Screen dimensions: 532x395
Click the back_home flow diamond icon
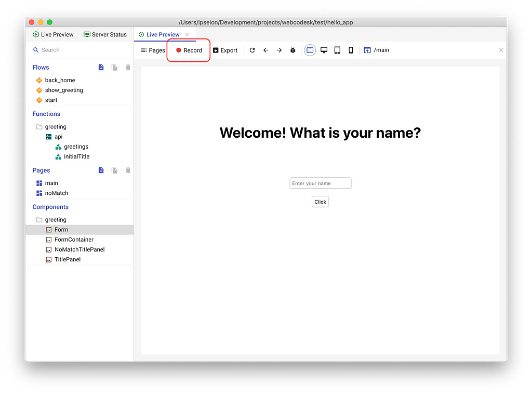coord(39,81)
